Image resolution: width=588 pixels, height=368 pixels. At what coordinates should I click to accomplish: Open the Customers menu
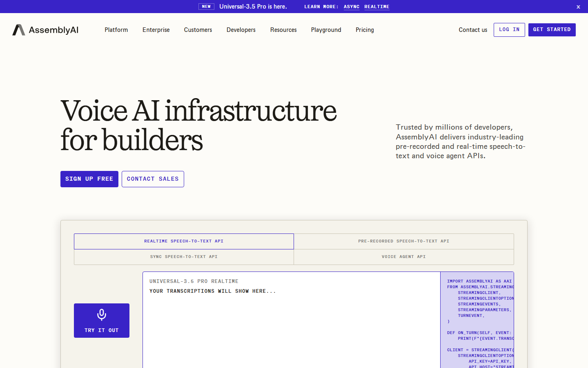[198, 30]
